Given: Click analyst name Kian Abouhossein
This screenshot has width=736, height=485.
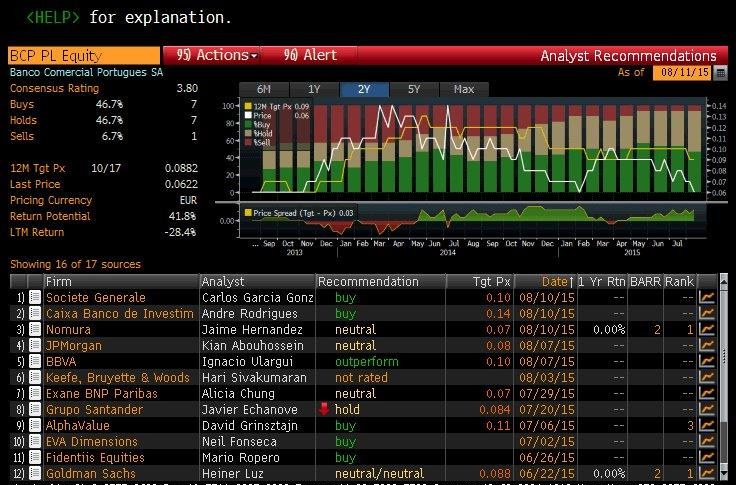Looking at the screenshot, I should click(253, 346).
